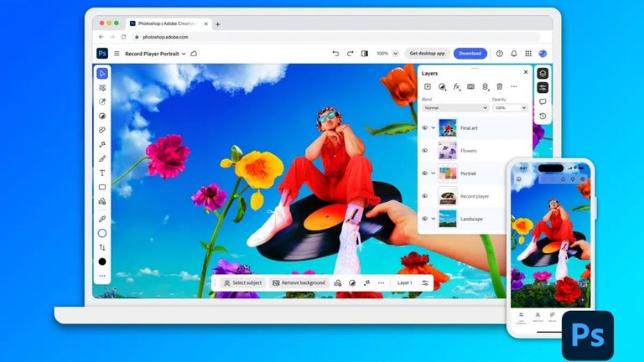Select the Rectangle shape tool
This screenshot has width=644, height=362.
102,188
